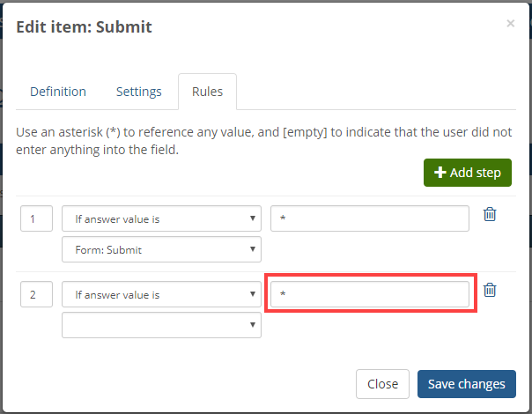Image resolution: width=532 pixels, height=414 pixels.
Task: Switch to the Definition tab
Action: pyautogui.click(x=58, y=92)
